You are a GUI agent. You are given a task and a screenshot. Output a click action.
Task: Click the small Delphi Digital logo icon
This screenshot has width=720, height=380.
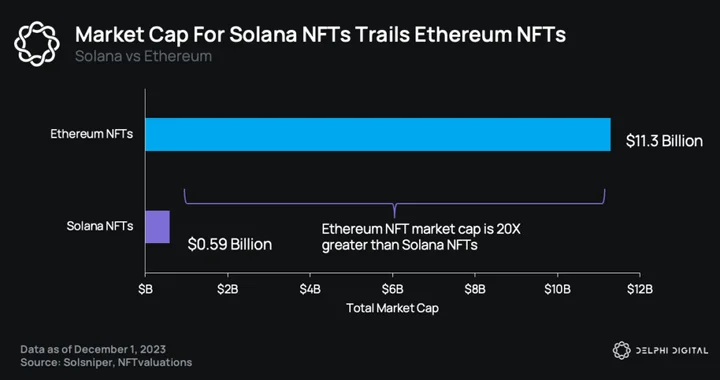pos(622,350)
